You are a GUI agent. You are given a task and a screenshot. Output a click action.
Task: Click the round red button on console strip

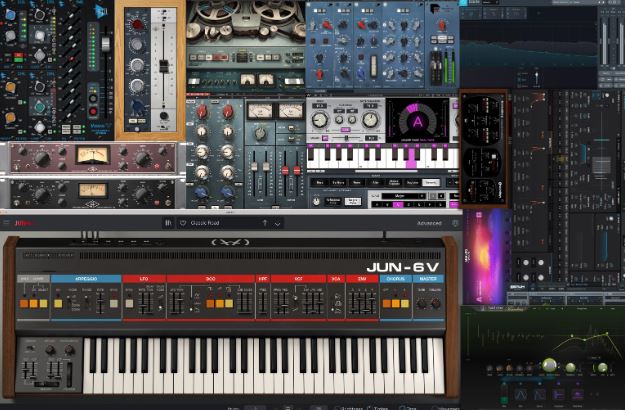coord(93,112)
